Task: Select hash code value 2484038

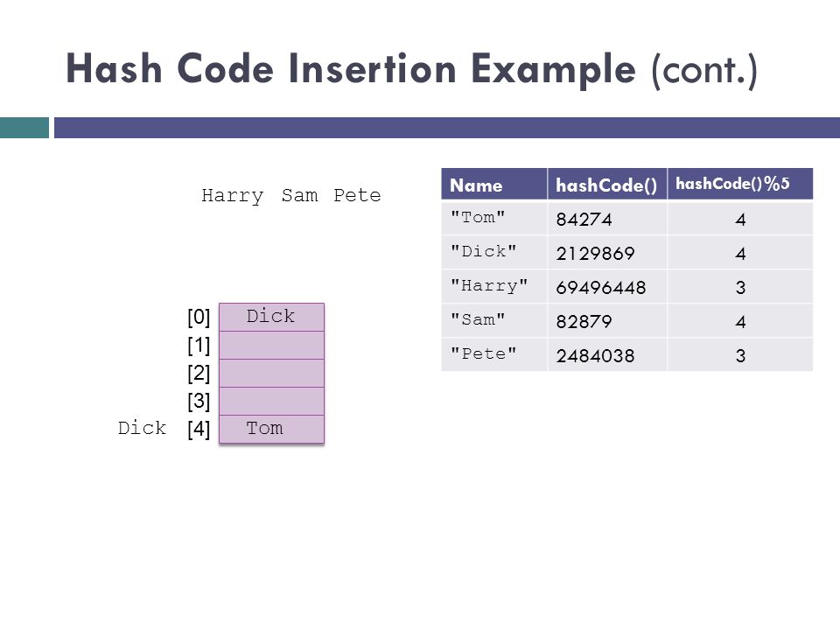Action: (x=595, y=356)
